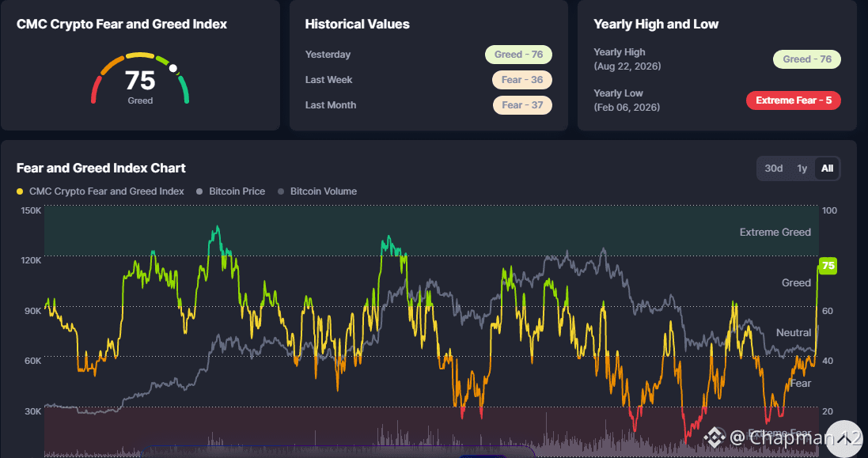Viewport: 868px width, 458px height.
Task: Click the green 75 current value marker
Action: point(828,266)
